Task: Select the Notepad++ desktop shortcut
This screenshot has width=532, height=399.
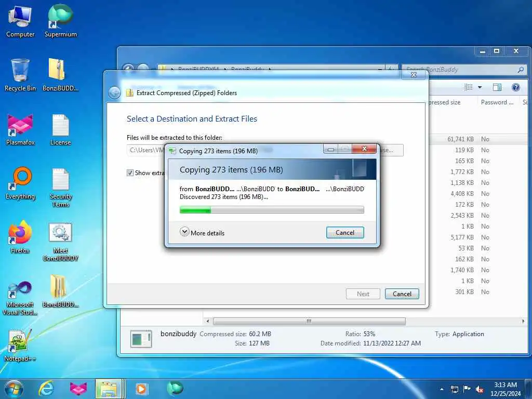Action: (19, 345)
